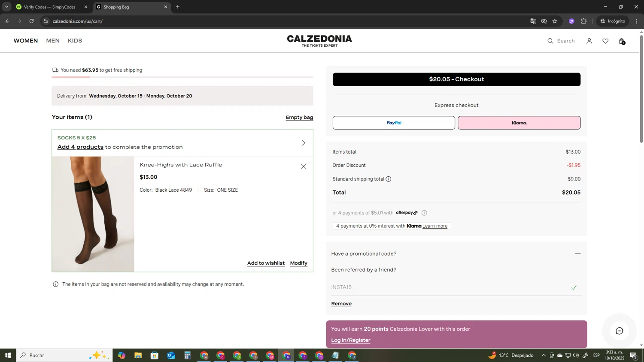
Task: Reload the current page
Action: tap(31, 21)
